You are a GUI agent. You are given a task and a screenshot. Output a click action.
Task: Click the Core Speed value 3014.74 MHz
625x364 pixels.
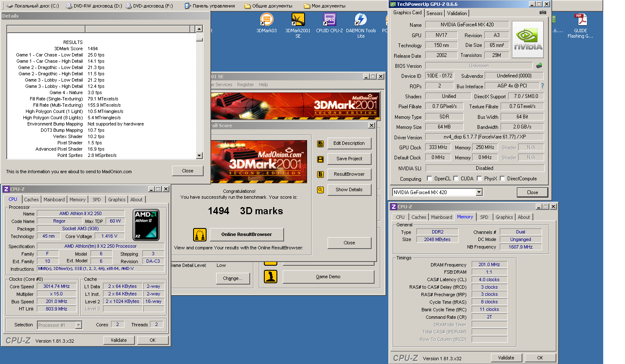tap(57, 287)
